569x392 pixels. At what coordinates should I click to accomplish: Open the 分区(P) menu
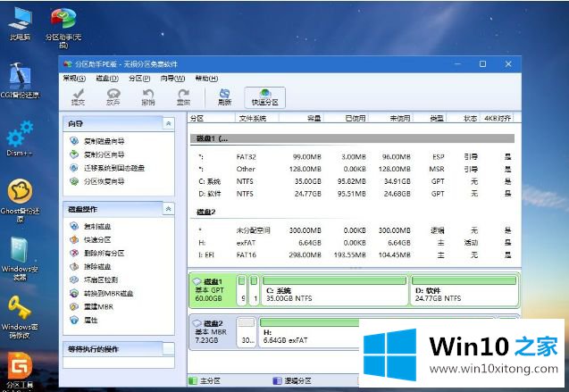[139, 79]
